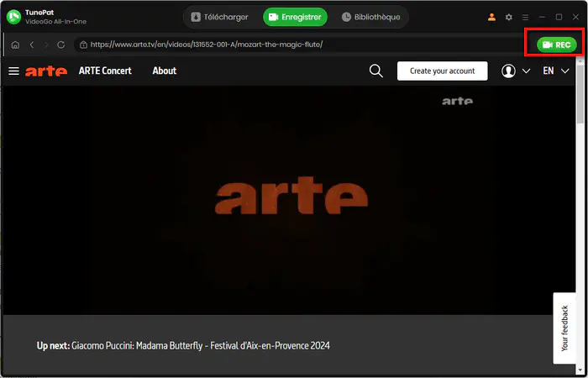Screen dimensions: 588x378
Task: Click the arte video player area
Action: pyautogui.click(x=289, y=201)
